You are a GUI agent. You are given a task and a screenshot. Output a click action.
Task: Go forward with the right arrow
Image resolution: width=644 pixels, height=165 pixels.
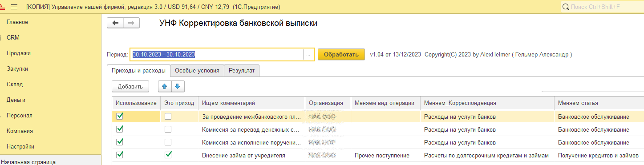click(x=131, y=23)
